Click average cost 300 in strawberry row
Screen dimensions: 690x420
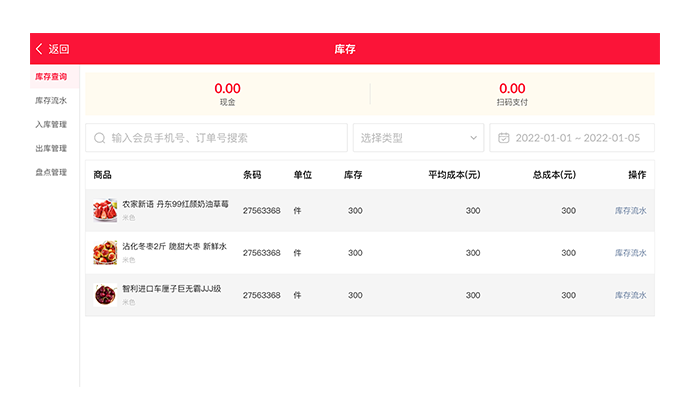pos(473,210)
